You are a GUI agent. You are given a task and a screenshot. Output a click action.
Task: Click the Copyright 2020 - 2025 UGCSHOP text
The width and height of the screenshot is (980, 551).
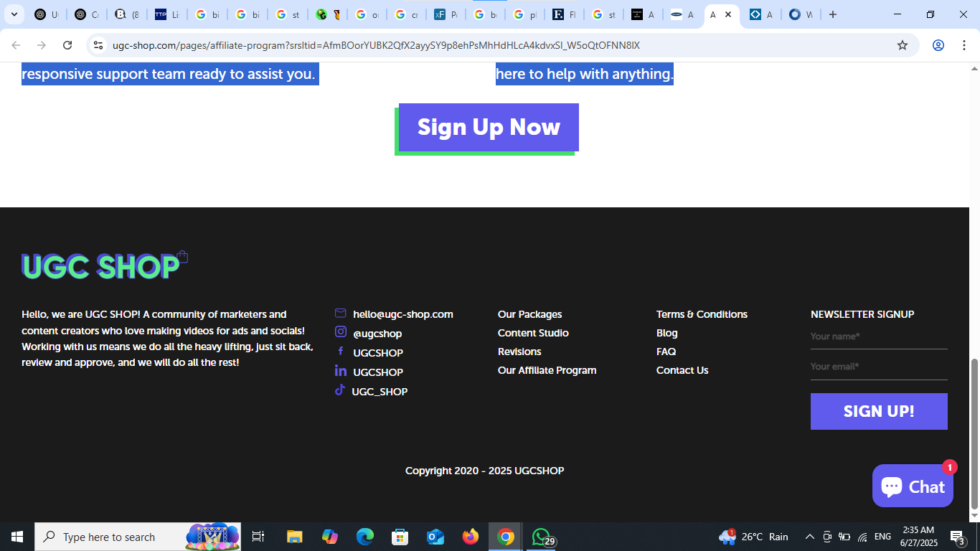[484, 471]
